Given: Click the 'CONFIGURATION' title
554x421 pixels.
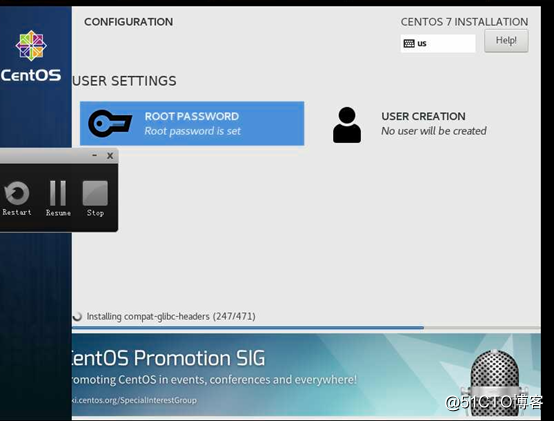Looking at the screenshot, I should point(129,22).
